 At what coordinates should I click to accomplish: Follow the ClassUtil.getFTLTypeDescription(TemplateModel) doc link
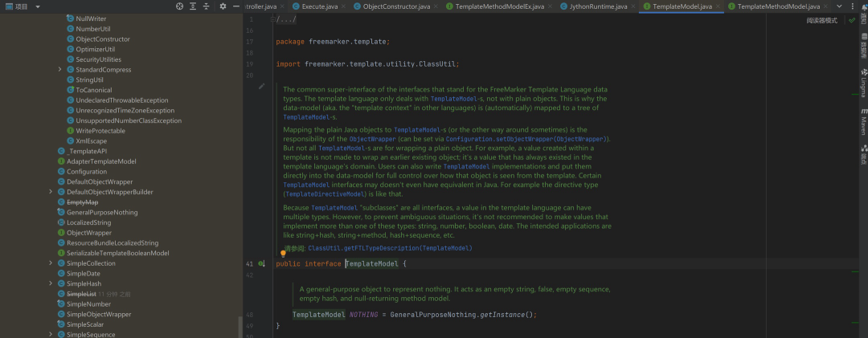coord(390,248)
